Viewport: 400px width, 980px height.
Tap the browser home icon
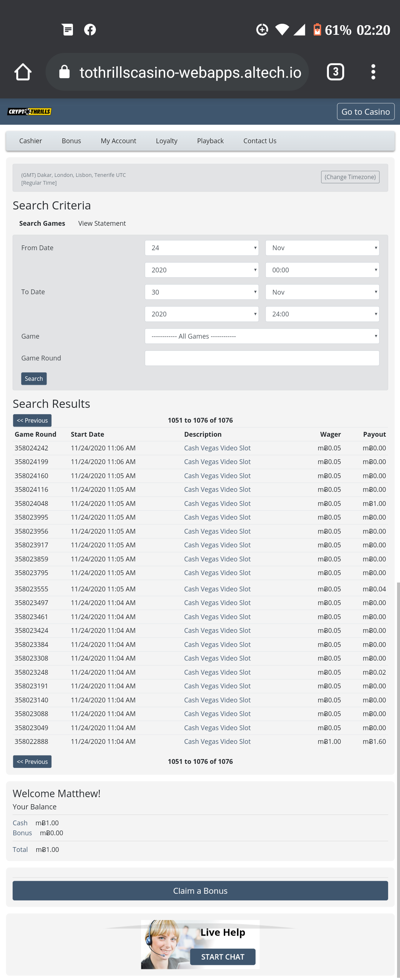tap(23, 72)
